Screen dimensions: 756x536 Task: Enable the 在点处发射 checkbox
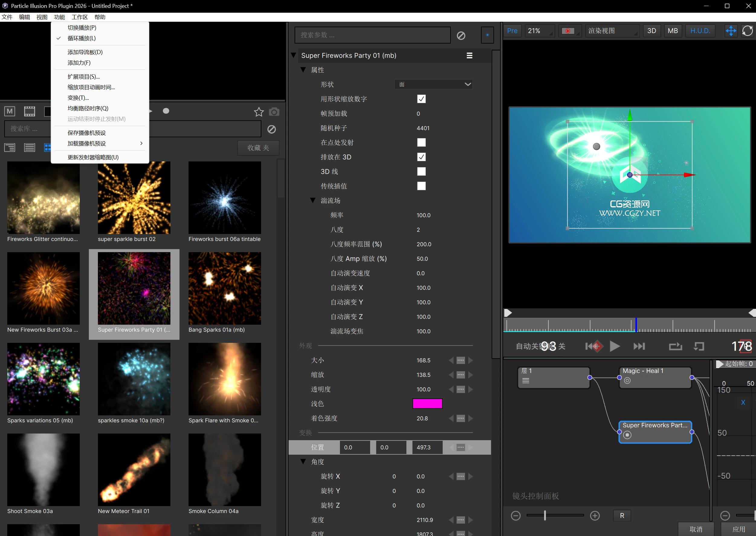(x=421, y=142)
